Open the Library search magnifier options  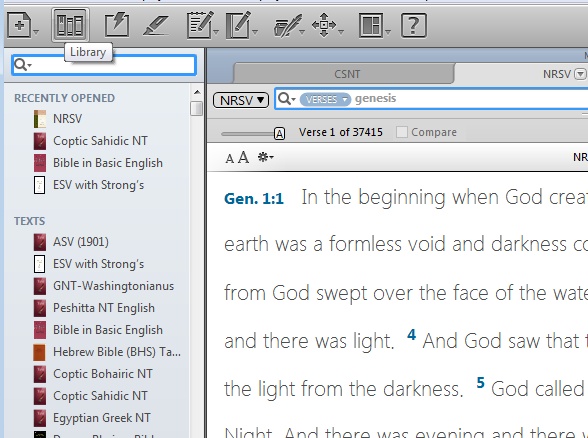pyautogui.click(x=22, y=65)
